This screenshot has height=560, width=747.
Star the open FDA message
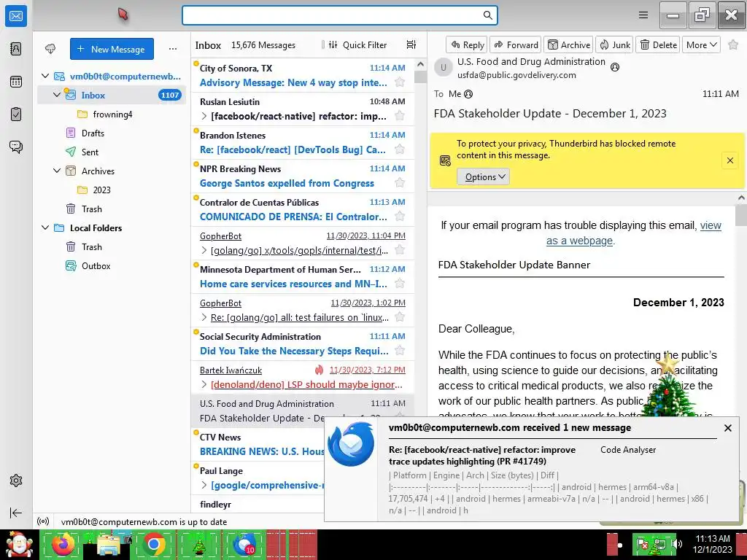click(x=733, y=44)
